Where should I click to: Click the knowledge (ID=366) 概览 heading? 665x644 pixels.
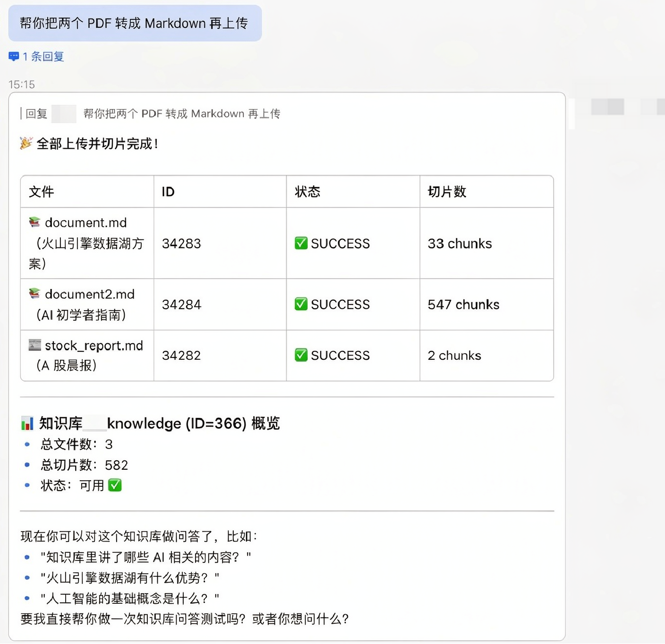coord(194,424)
